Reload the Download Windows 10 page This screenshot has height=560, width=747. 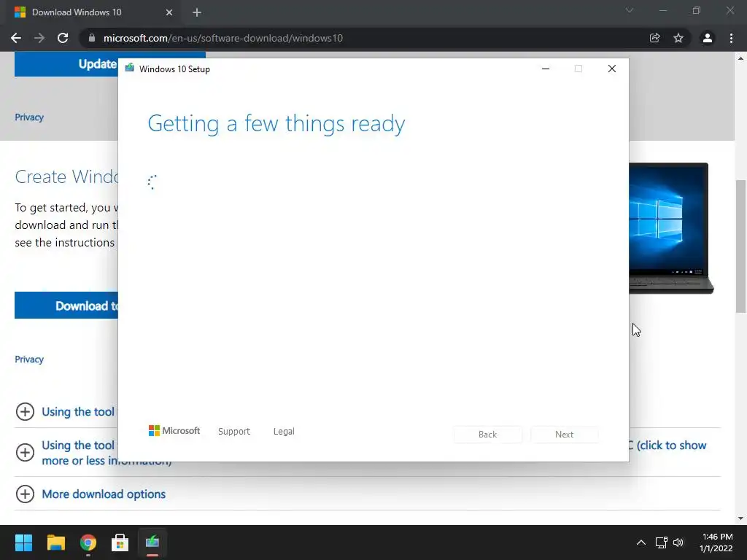[x=63, y=38]
